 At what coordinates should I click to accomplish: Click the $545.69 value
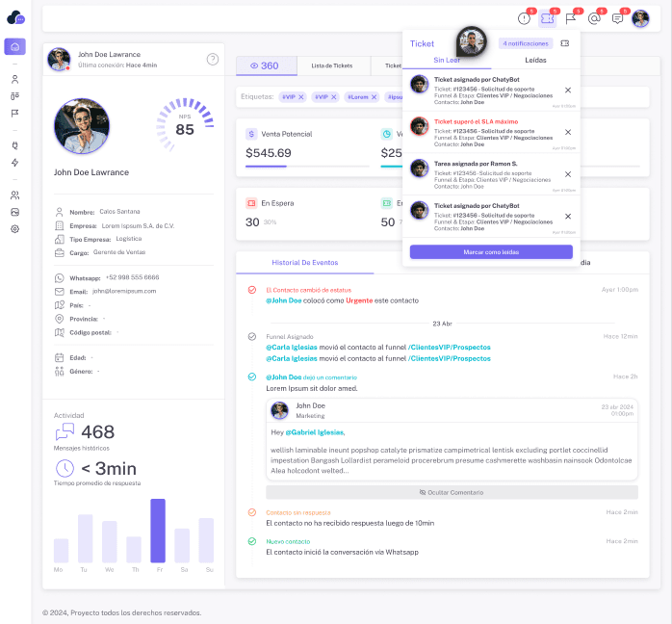click(x=269, y=153)
